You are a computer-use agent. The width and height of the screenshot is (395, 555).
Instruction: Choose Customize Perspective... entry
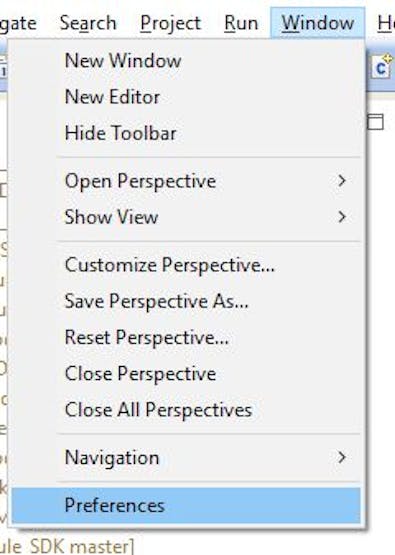coord(186,265)
